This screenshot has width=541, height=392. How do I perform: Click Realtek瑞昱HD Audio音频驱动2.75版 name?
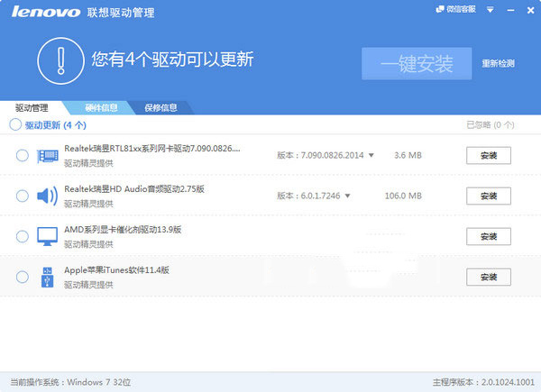(134, 189)
